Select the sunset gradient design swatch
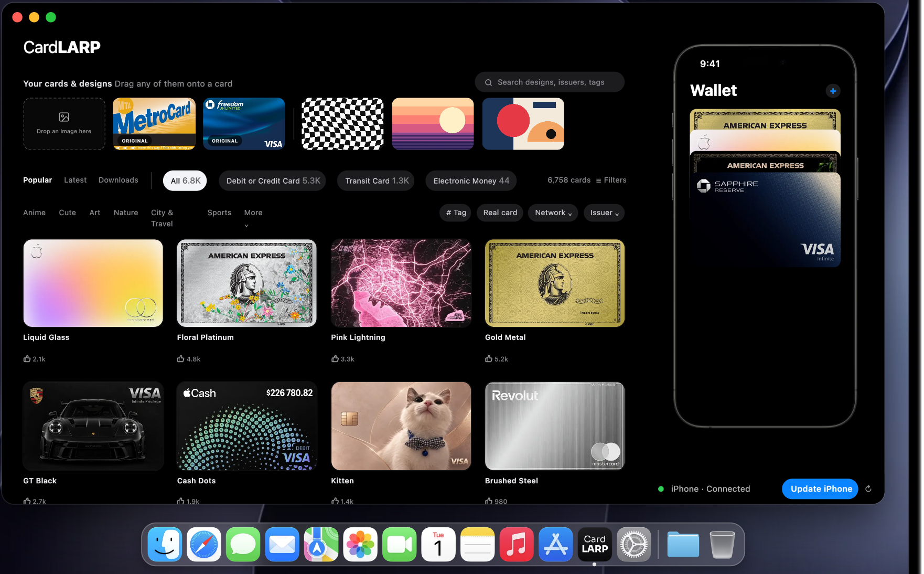This screenshot has width=924, height=574. (x=433, y=124)
